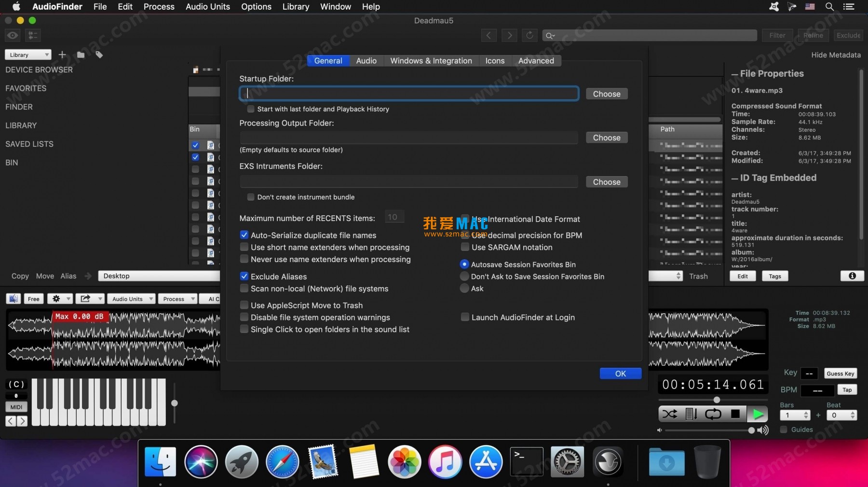The image size is (868, 487).
Task: Start playback with green play button
Action: (758, 414)
